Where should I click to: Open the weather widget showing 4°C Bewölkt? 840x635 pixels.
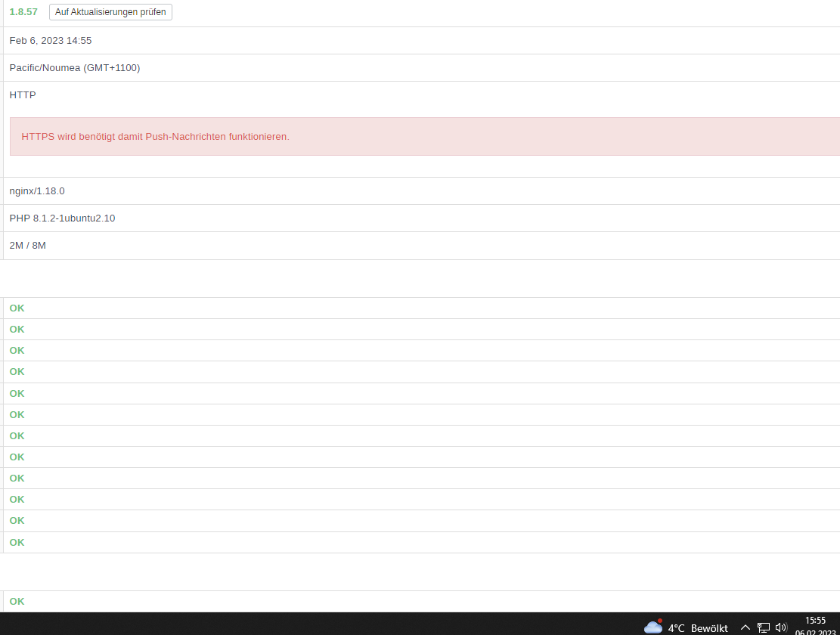(686, 627)
